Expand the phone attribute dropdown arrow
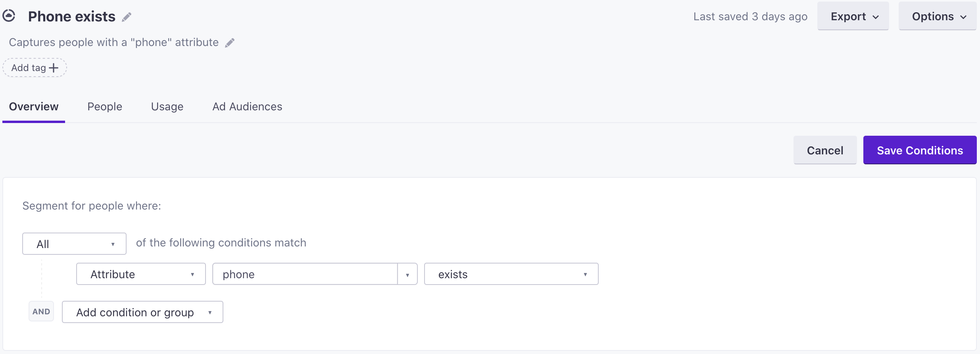This screenshot has height=354, width=980. pyautogui.click(x=407, y=274)
